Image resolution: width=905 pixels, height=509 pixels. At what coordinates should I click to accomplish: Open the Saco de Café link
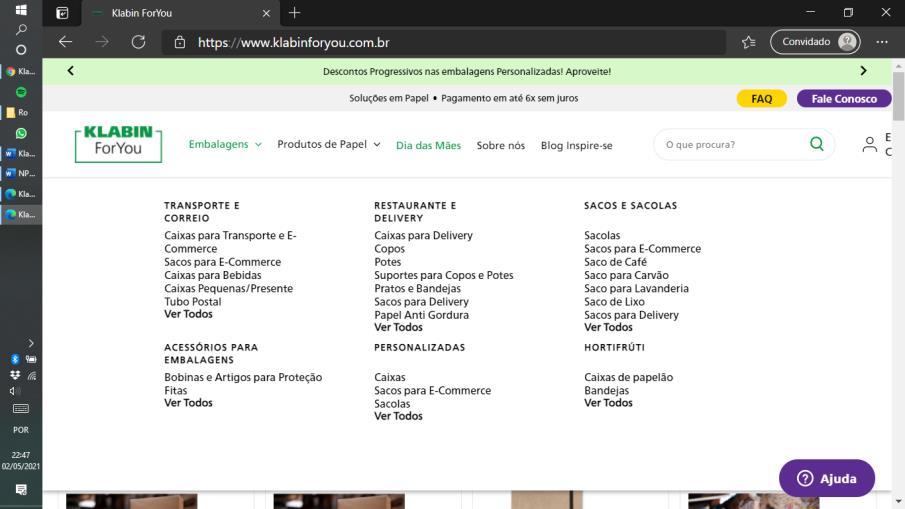point(615,262)
